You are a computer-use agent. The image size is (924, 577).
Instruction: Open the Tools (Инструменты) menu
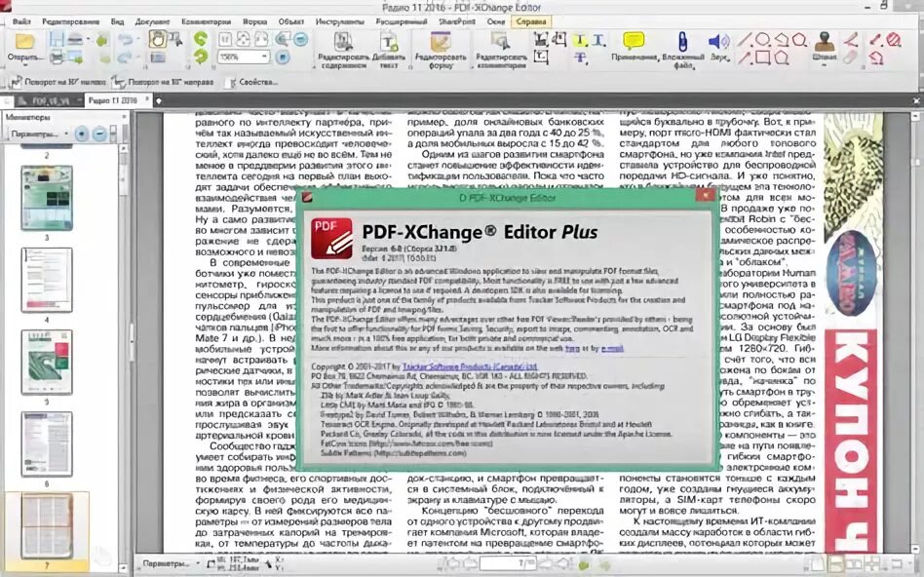pyautogui.click(x=339, y=21)
